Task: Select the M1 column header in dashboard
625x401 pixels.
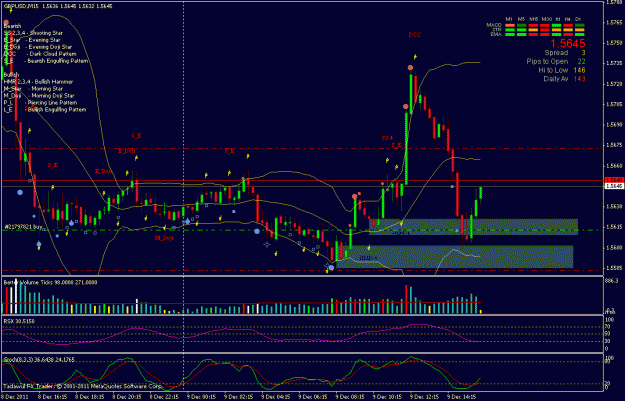Action: point(509,19)
